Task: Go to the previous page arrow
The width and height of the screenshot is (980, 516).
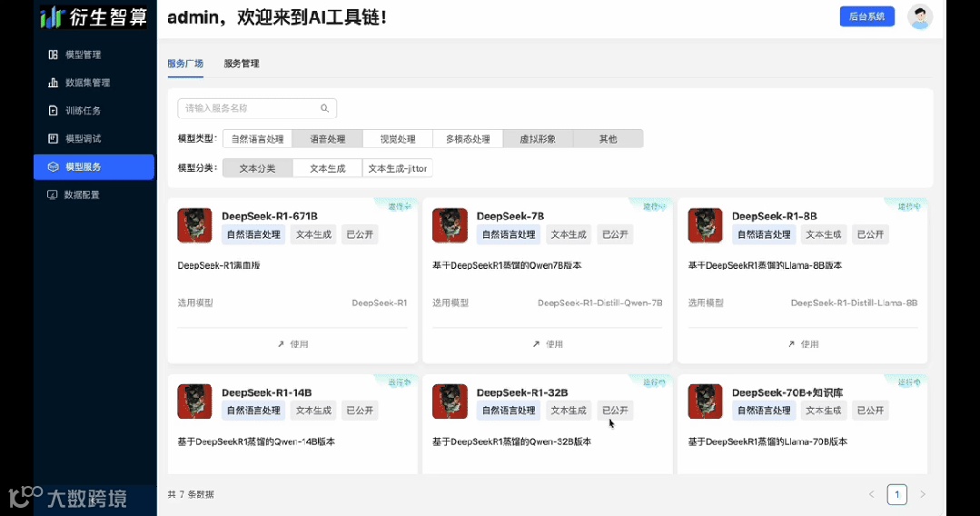Action: 871,494
